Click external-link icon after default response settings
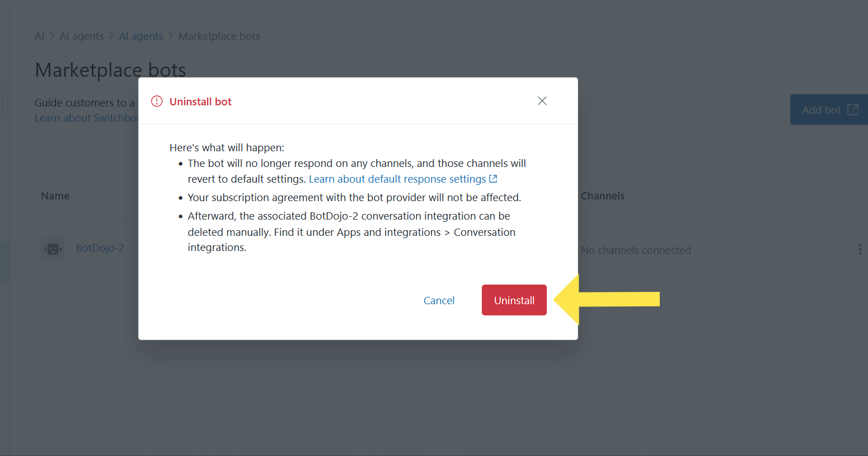868x456 pixels. pyautogui.click(x=493, y=179)
